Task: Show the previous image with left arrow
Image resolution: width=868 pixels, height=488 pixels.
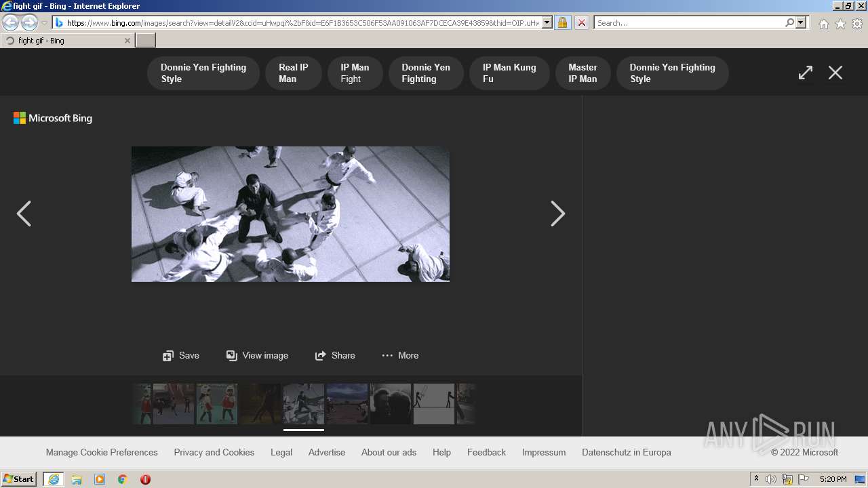Action: pyautogui.click(x=24, y=213)
